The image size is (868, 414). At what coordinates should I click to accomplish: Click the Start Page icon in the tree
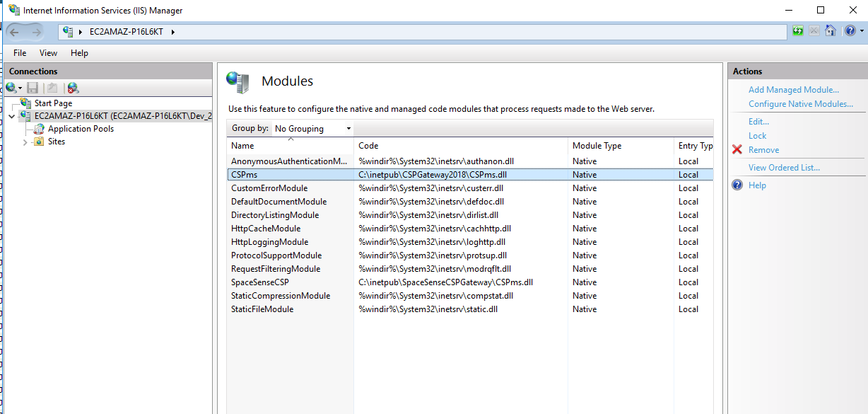26,103
